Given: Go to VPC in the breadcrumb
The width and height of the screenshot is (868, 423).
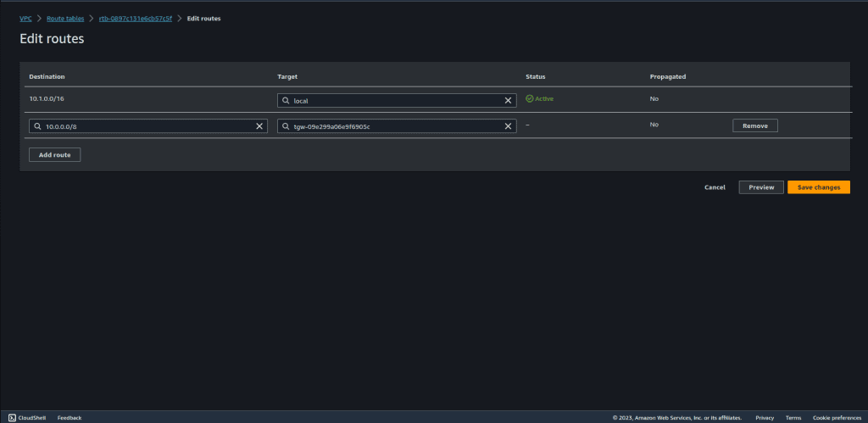Looking at the screenshot, I should tap(25, 18).
